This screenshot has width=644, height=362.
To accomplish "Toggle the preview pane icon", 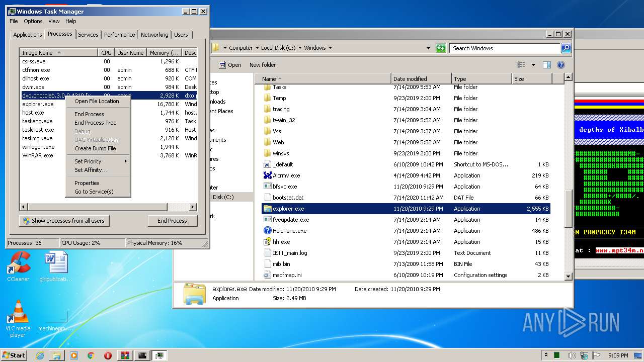I will [x=547, y=65].
